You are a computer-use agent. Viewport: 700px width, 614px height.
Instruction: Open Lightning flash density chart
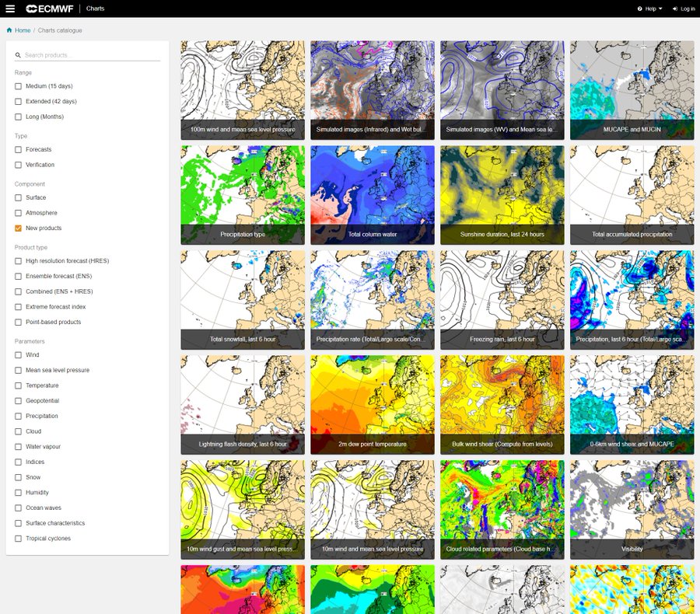(243, 405)
